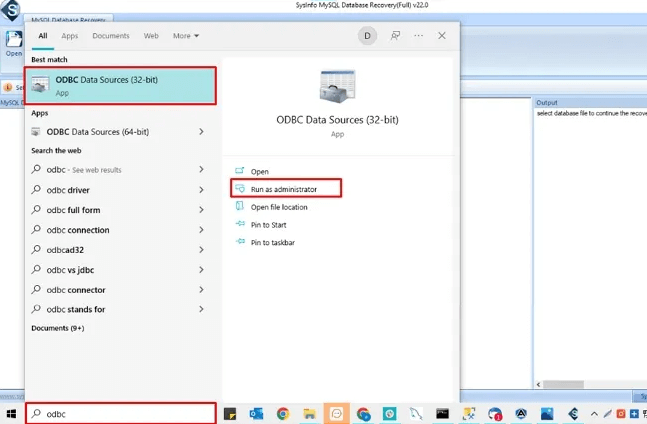The image size is (647, 424).
Task: Run ODBC Data Sources as administrator
Action: coord(286,189)
